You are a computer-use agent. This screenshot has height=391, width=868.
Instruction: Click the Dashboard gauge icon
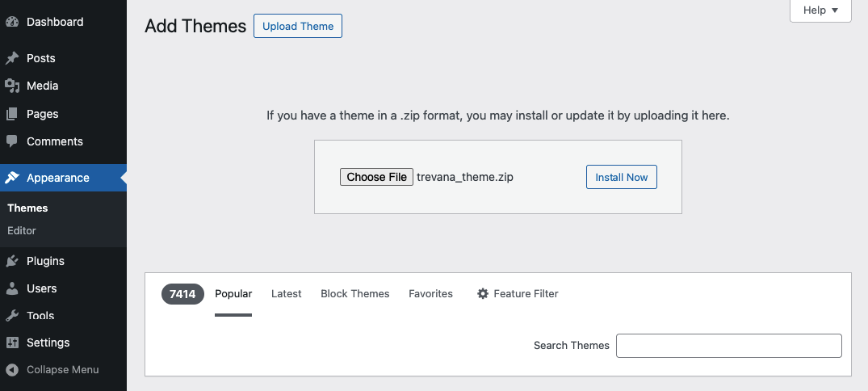click(12, 22)
